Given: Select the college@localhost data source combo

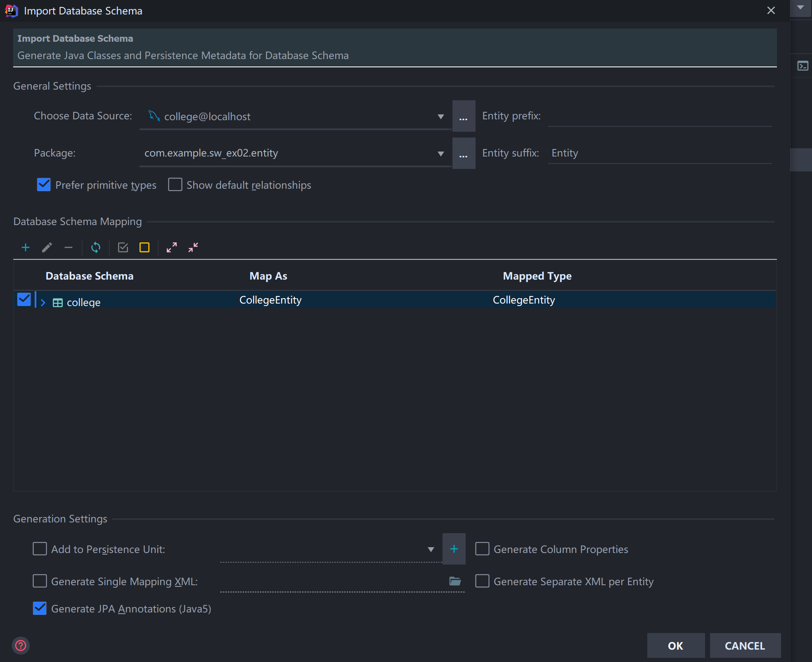Looking at the screenshot, I should coord(295,117).
